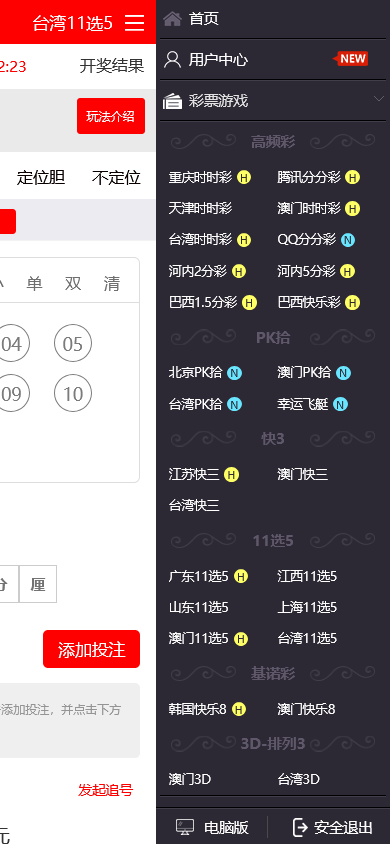Select number ball 10
The width and height of the screenshot is (390, 844).
(73, 393)
